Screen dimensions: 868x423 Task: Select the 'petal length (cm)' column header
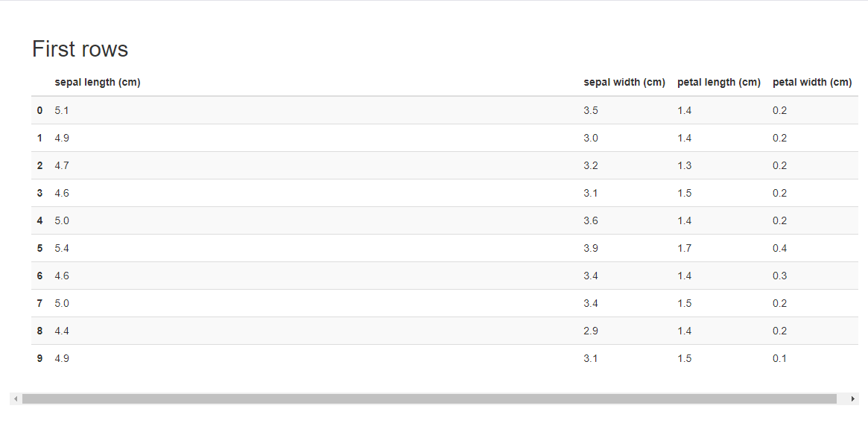click(718, 83)
